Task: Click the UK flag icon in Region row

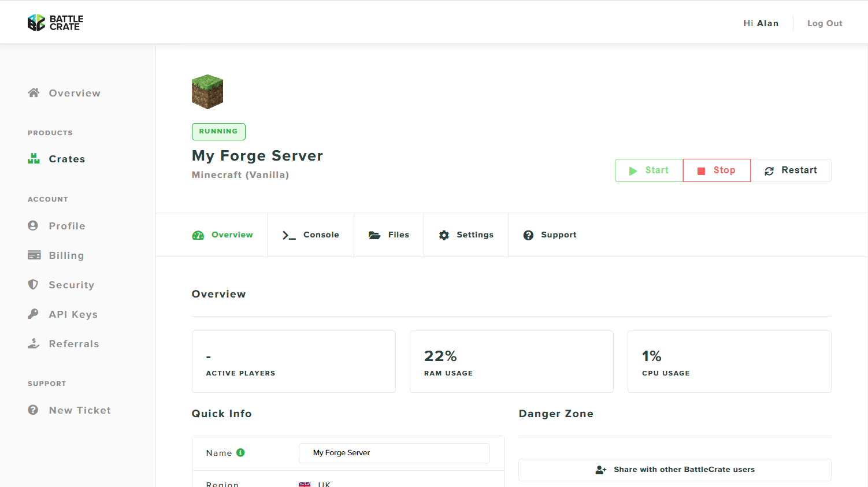Action: (305, 484)
